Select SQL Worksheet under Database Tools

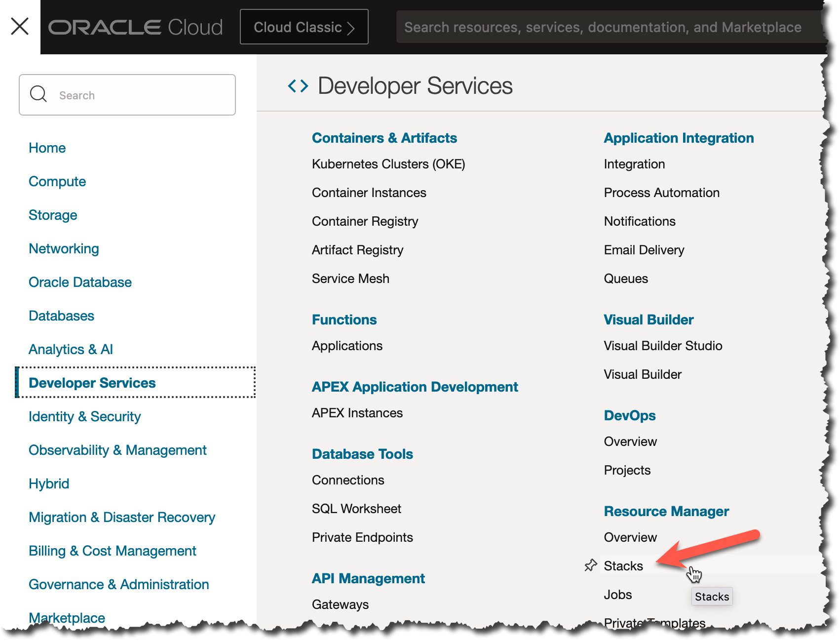pos(356,509)
